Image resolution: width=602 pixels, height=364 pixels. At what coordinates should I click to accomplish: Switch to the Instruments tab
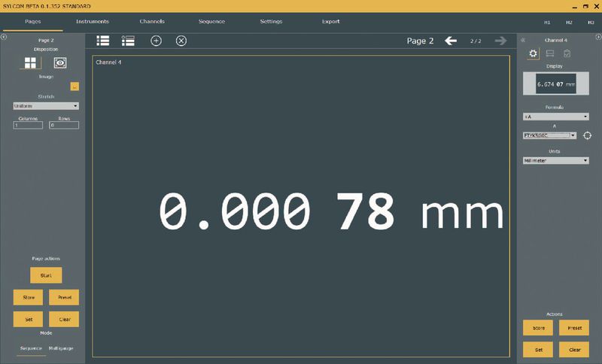[93, 21]
